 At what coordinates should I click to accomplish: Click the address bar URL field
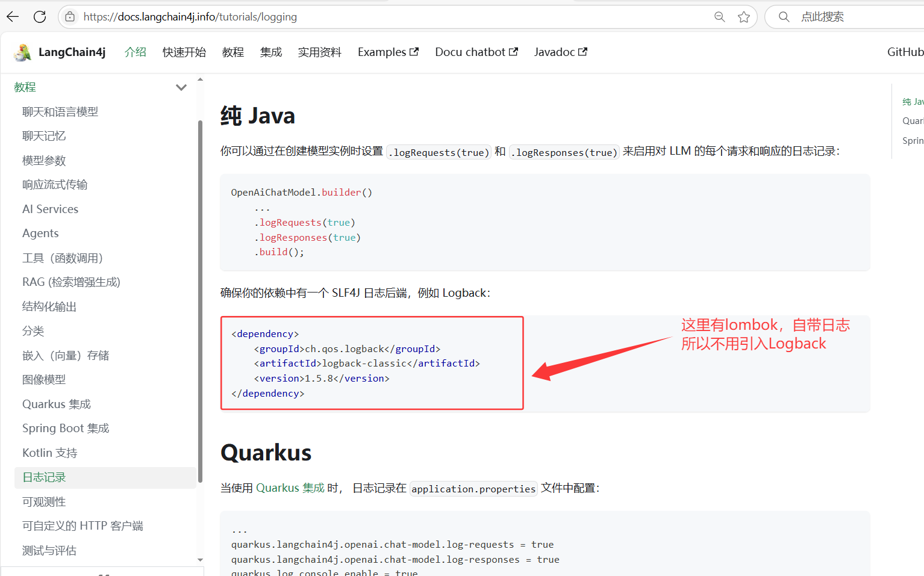[x=361, y=17]
